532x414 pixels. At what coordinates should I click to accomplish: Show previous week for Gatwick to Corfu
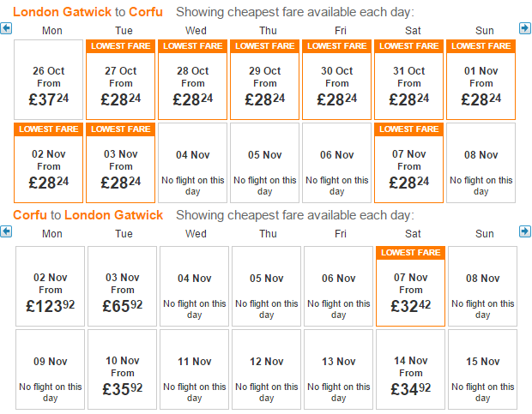[6, 28]
